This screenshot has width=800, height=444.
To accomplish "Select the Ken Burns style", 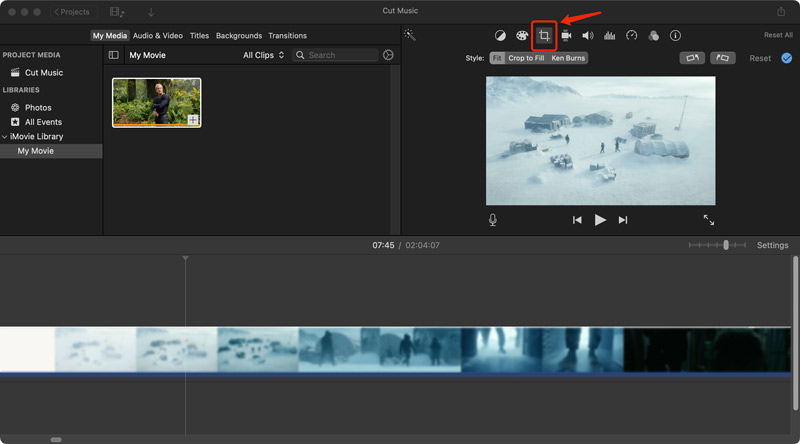I will click(x=568, y=58).
